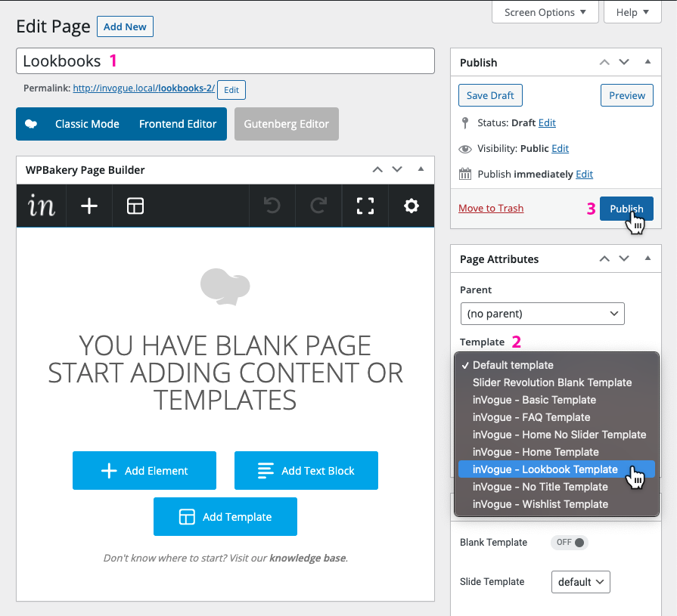
Task: Click the undo arrow icon
Action: pyautogui.click(x=272, y=206)
